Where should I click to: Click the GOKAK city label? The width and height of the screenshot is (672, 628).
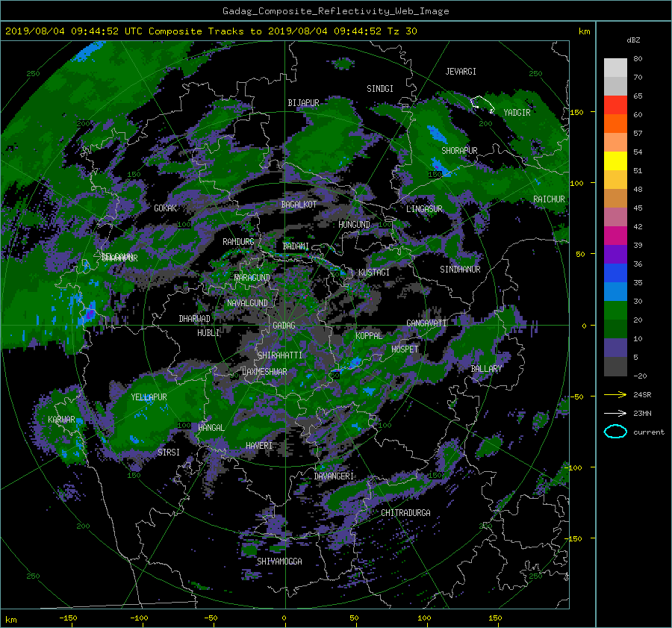(165, 208)
